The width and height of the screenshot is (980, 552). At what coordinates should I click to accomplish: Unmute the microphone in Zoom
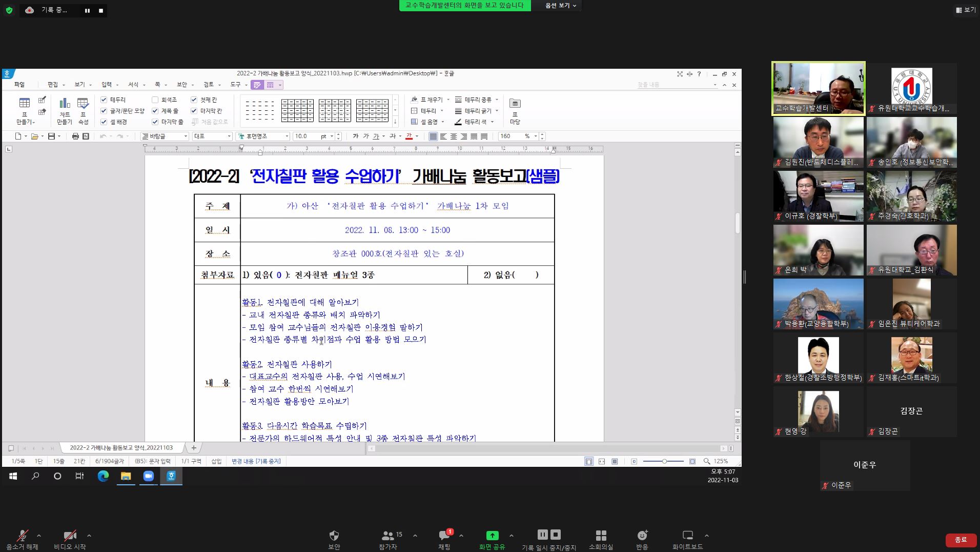tap(22, 539)
